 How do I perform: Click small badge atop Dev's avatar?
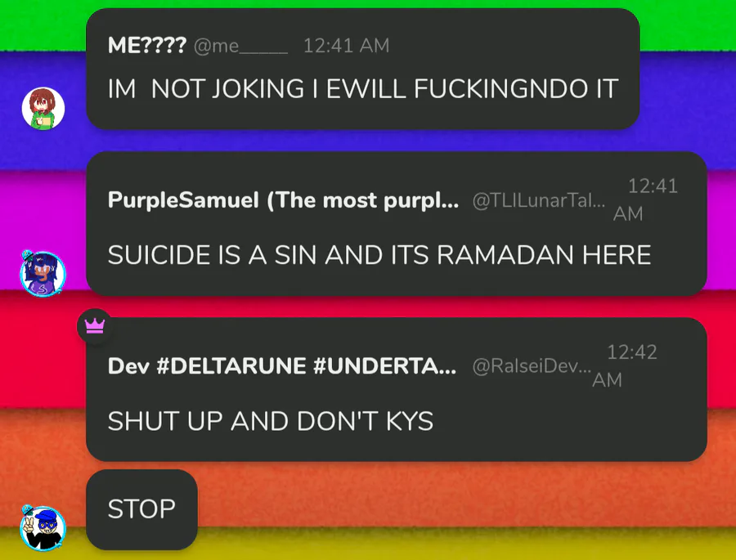27,510
